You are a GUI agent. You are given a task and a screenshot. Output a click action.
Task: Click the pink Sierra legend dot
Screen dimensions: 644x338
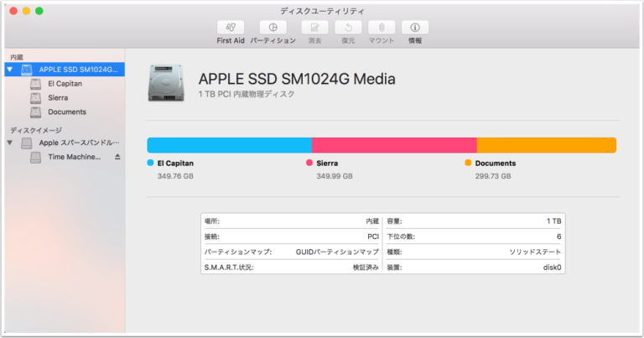coord(309,163)
